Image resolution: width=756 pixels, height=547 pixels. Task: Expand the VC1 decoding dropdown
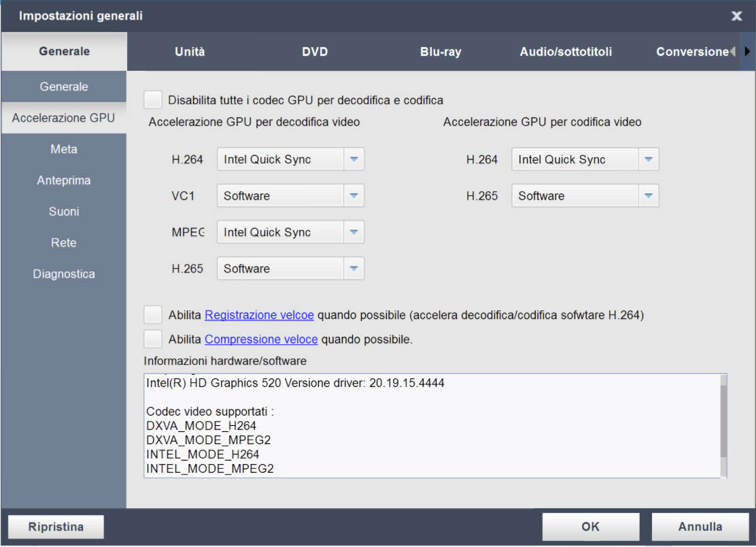coord(354,196)
